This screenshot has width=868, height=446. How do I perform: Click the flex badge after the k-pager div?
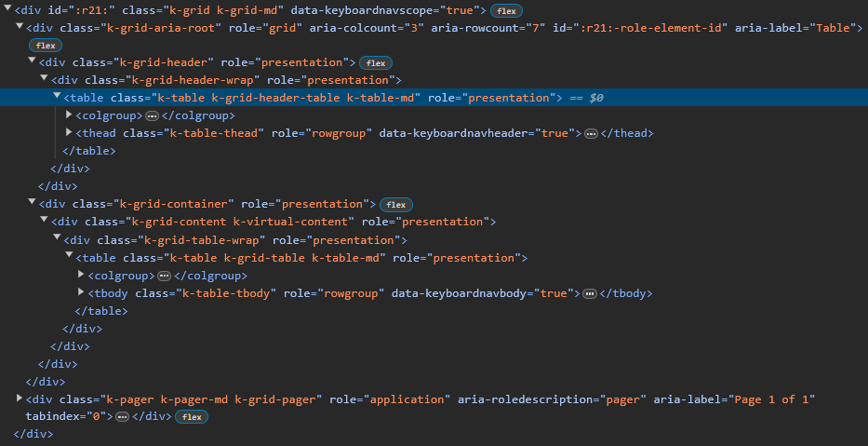192,417
